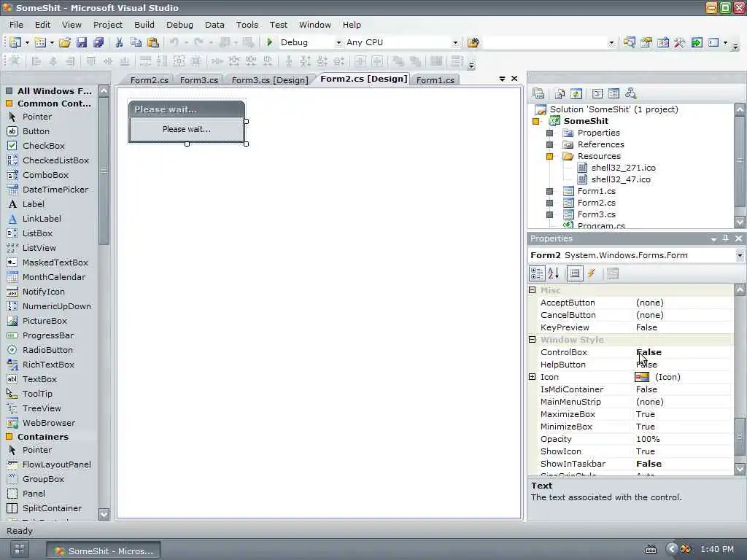Click the Paste clipboard icon
Viewport: 747px width, 560px height.
[153, 42]
